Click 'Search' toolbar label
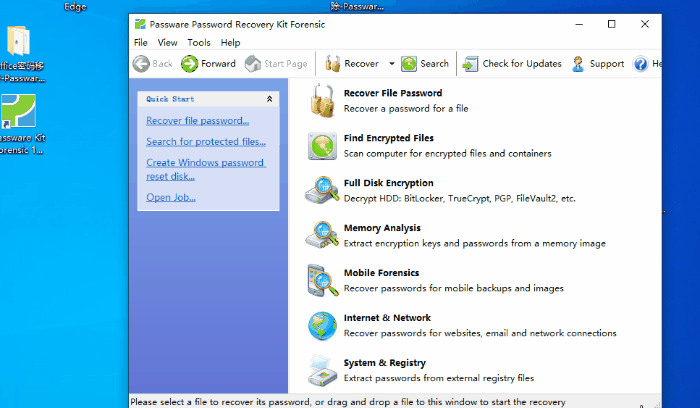Viewport: 700px width, 408px height. (434, 64)
